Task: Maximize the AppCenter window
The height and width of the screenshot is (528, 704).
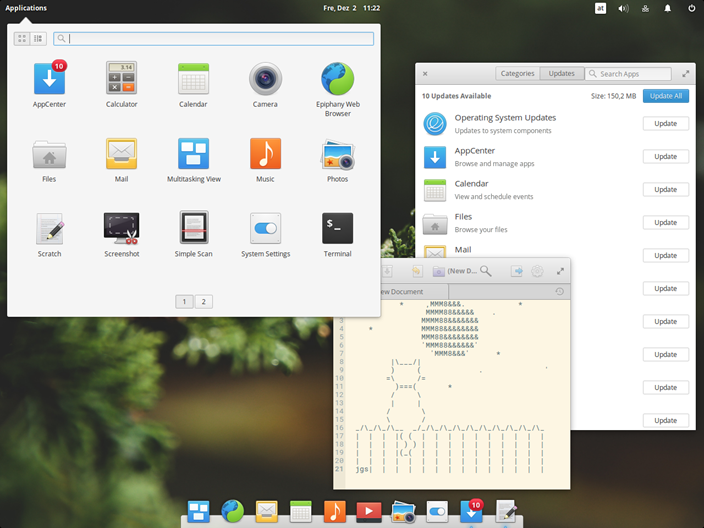Action: point(686,74)
